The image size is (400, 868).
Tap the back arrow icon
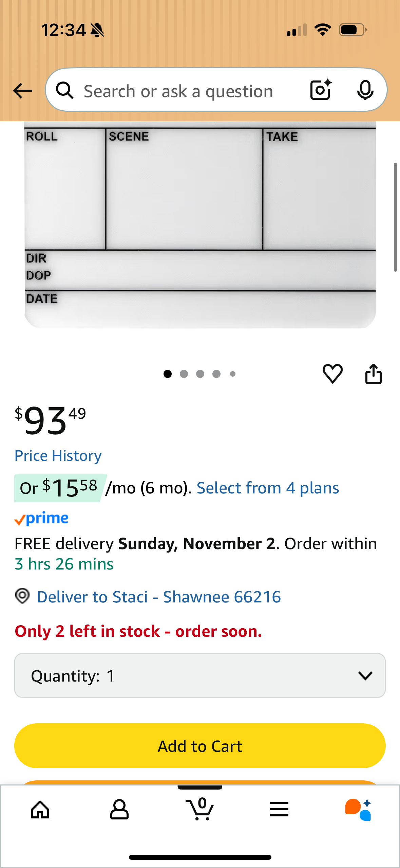coord(22,91)
